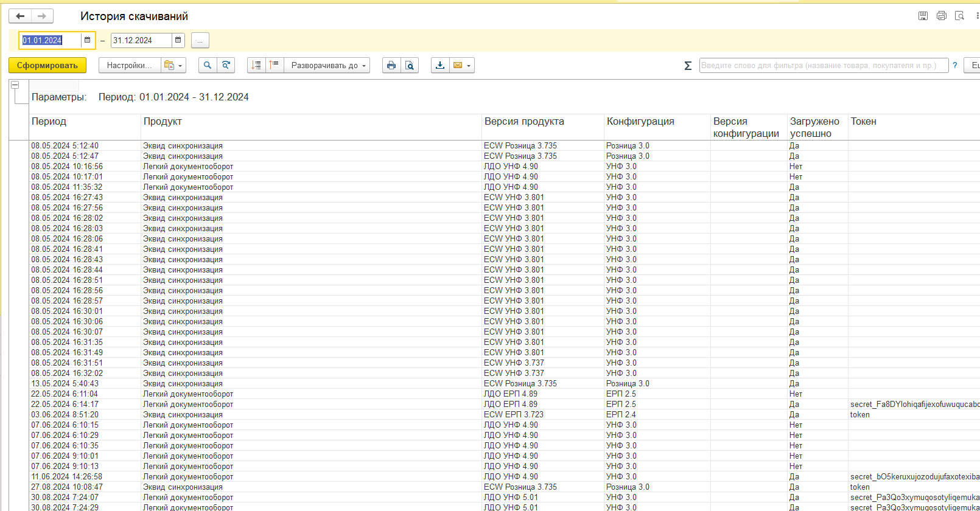This screenshot has height=511, width=980.
Task: Click the end date field 31.12.2024
Action: (141, 40)
